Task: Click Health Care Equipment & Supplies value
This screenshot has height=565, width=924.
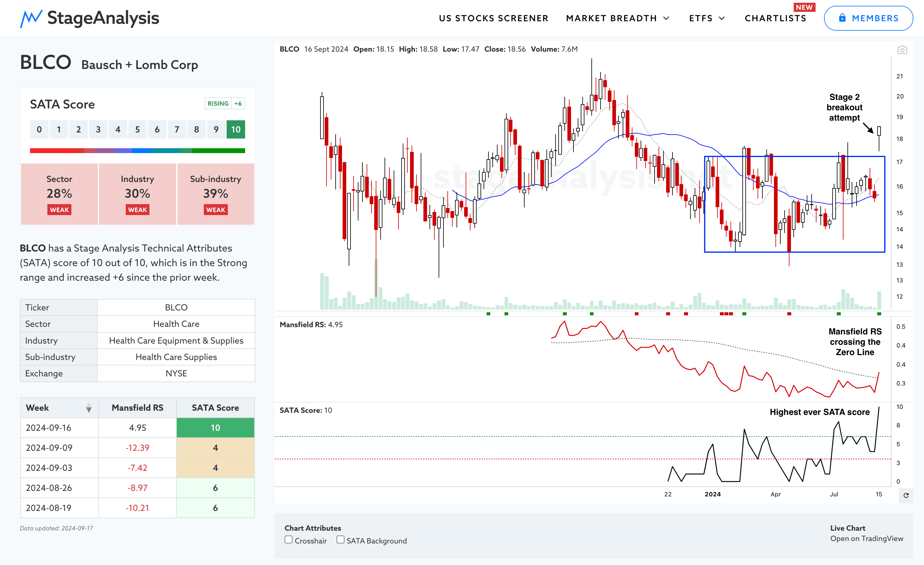Action: point(176,341)
